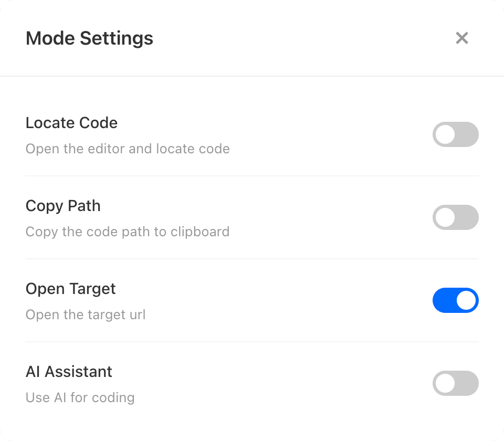Switch on the AI Assistant toggle
Image resolution: width=504 pixels, height=441 pixels.
(x=455, y=383)
